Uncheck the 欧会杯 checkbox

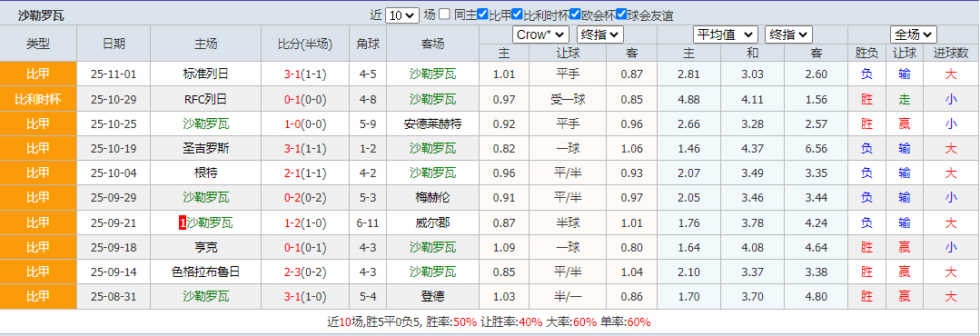click(575, 15)
